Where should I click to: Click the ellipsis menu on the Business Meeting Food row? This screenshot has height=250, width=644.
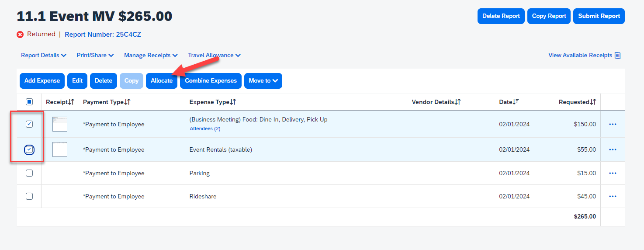tap(613, 124)
